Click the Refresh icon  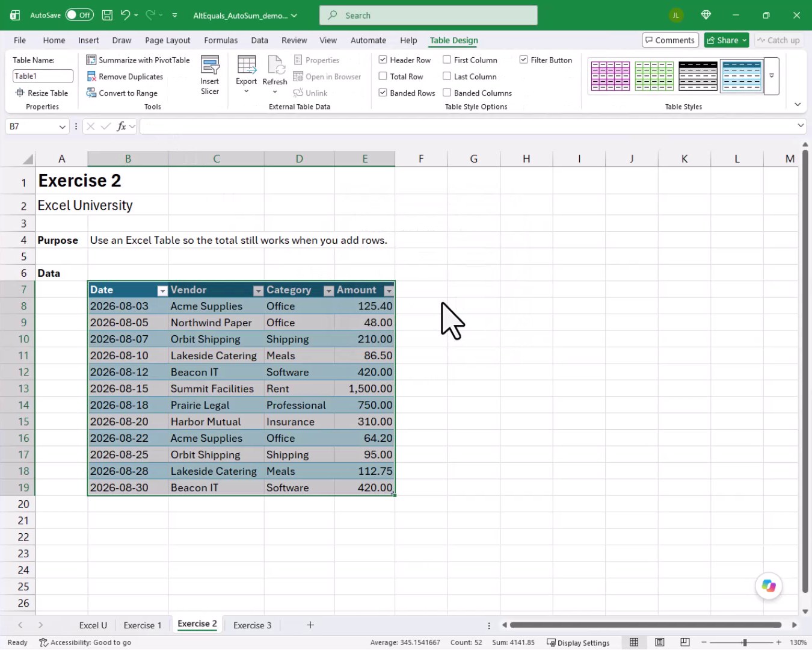275,65
